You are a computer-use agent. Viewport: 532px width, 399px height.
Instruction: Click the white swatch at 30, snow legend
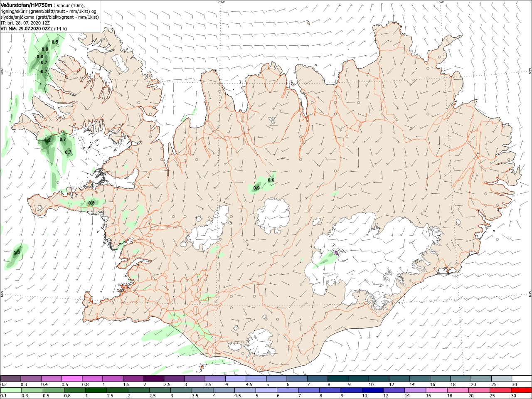(522, 378)
